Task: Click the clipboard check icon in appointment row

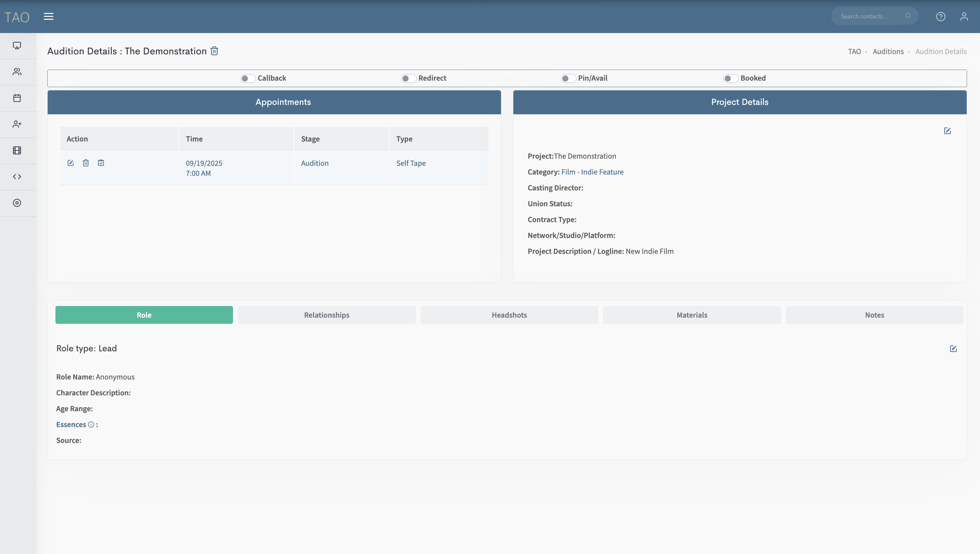Action: 101,163
